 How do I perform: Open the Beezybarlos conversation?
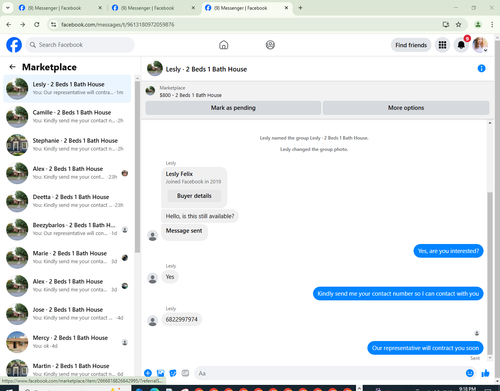tap(67, 229)
